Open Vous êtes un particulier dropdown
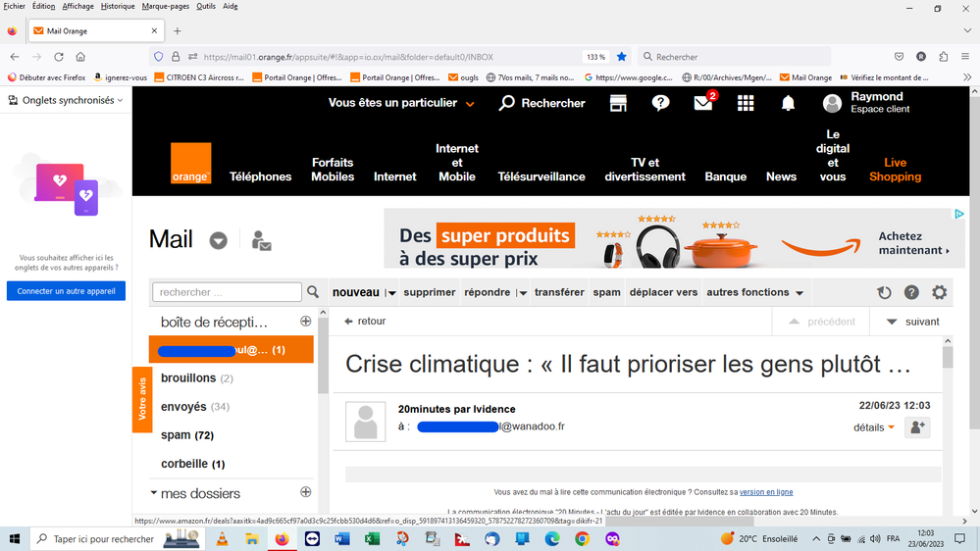The width and height of the screenshot is (980, 551). pyautogui.click(x=401, y=103)
